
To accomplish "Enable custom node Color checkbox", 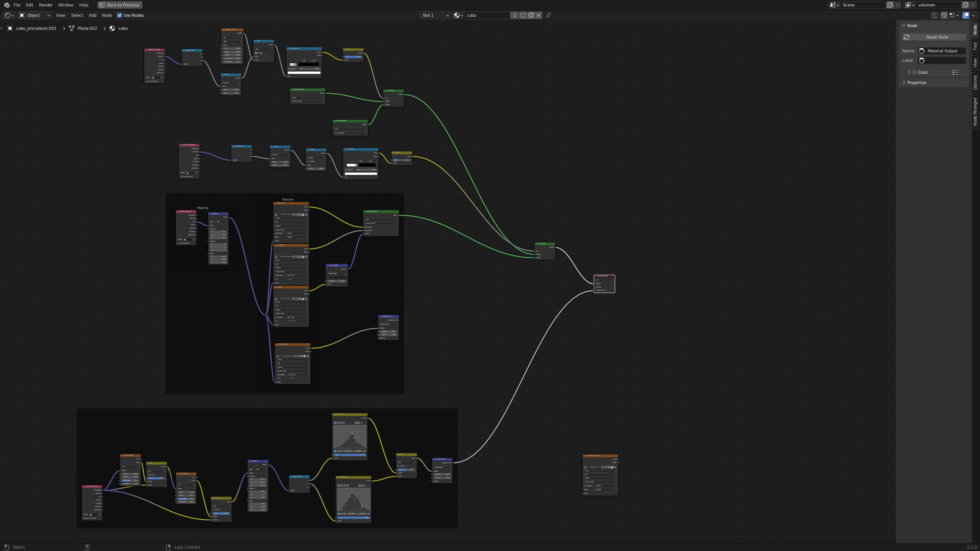I will tap(915, 72).
